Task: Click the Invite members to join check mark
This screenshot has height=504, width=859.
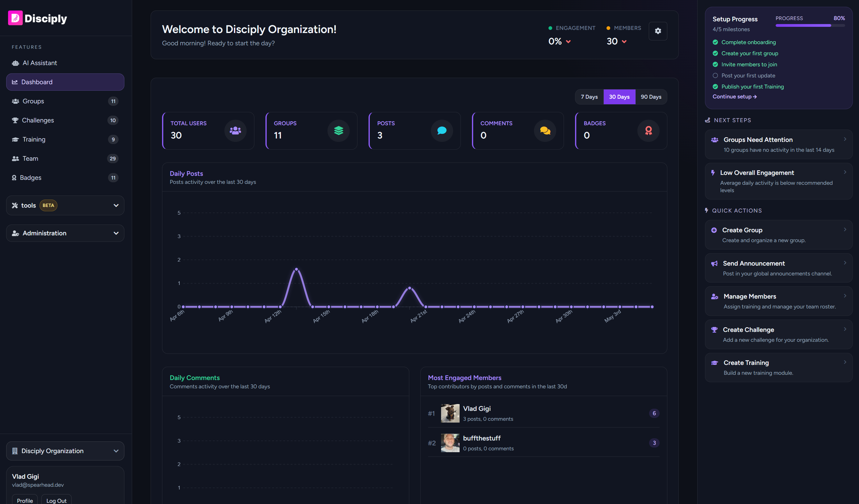Action: [x=715, y=64]
